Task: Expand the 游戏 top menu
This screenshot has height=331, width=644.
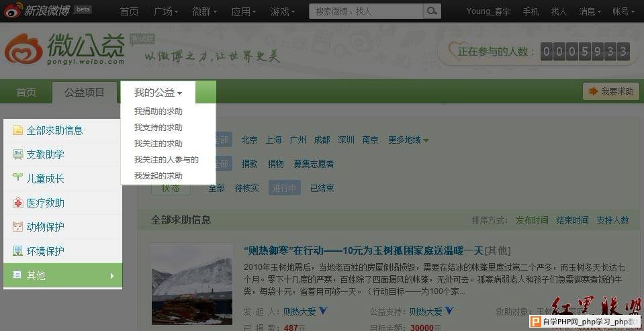Action: pyautogui.click(x=283, y=11)
